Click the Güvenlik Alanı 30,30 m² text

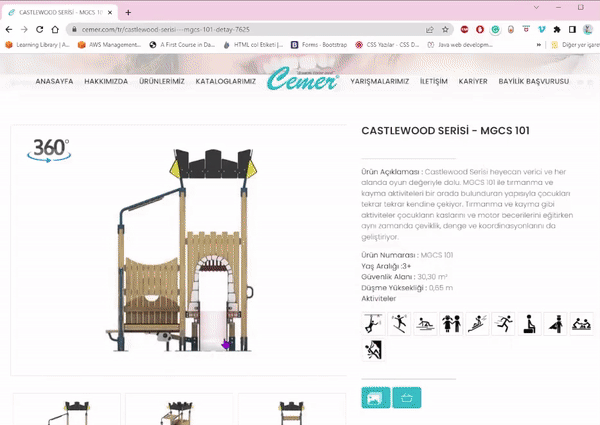click(x=404, y=277)
